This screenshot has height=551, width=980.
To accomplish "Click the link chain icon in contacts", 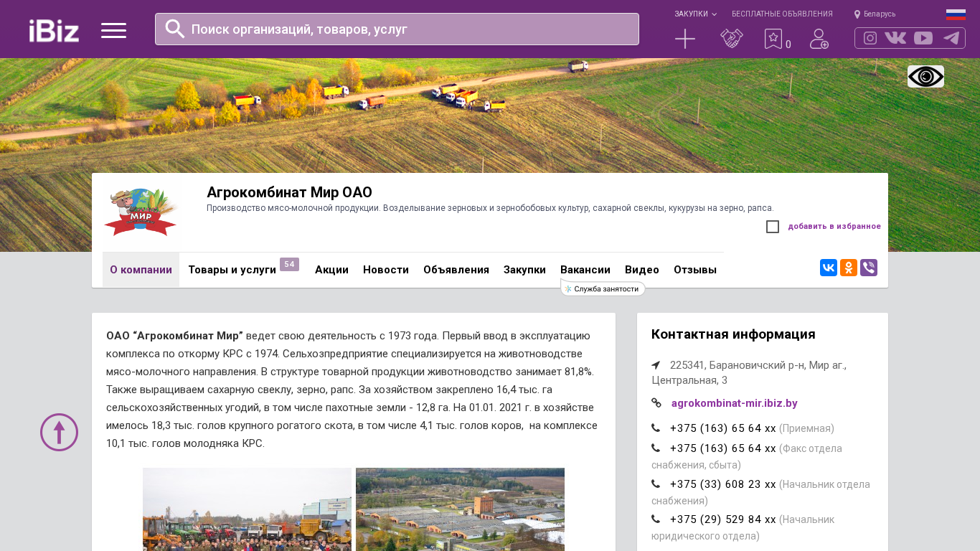I will click(x=656, y=403).
